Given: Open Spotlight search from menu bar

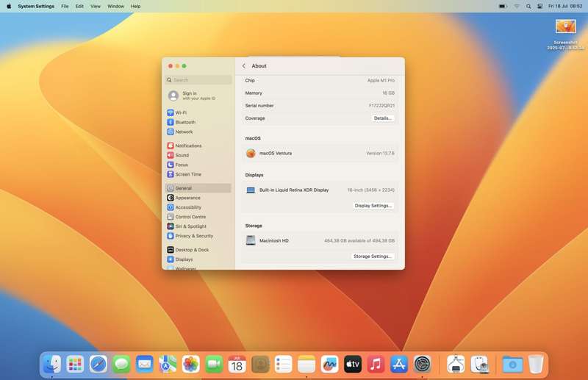Looking at the screenshot, I should (528, 6).
